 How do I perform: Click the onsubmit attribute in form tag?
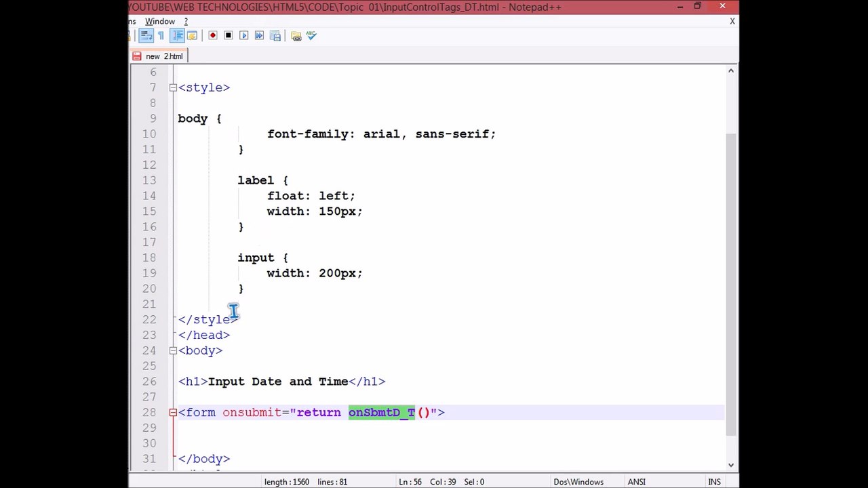pyautogui.click(x=252, y=412)
